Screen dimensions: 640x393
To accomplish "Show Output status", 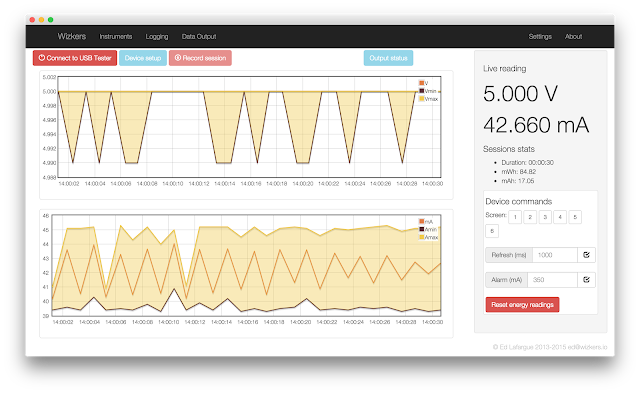I will [388, 58].
